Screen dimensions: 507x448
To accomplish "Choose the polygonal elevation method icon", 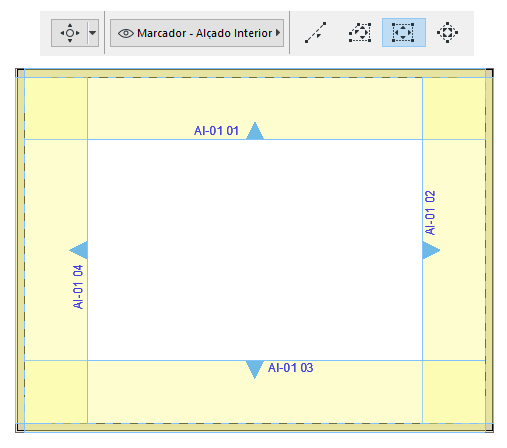I will (x=360, y=33).
